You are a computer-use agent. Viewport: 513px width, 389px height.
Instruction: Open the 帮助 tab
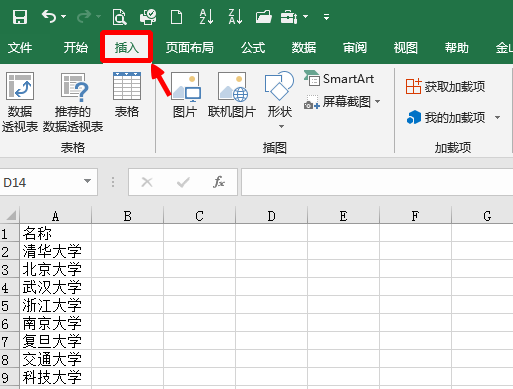[x=456, y=48]
